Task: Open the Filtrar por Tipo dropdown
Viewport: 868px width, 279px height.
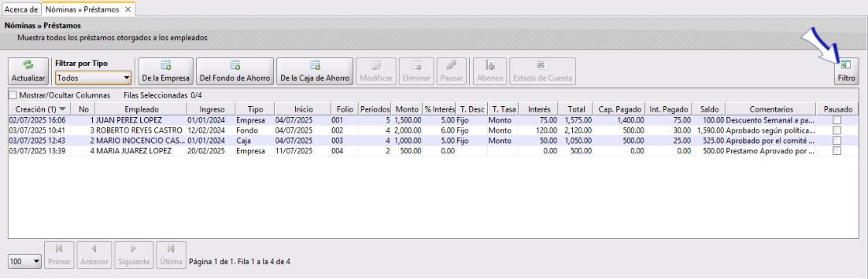Action: [x=94, y=77]
